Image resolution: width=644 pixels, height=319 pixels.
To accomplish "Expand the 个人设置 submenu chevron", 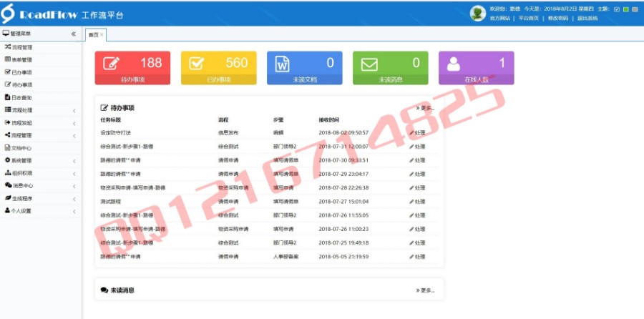I will point(74,212).
